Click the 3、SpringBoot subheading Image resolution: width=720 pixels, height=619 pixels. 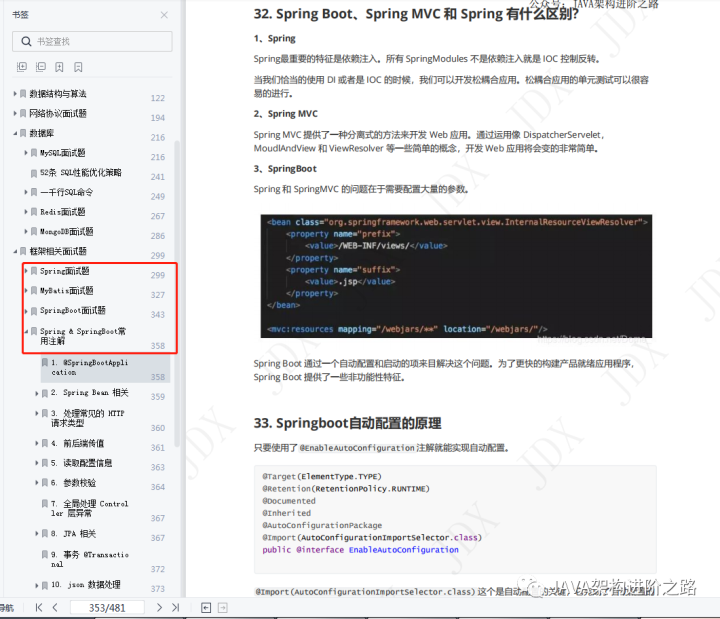click(285, 169)
